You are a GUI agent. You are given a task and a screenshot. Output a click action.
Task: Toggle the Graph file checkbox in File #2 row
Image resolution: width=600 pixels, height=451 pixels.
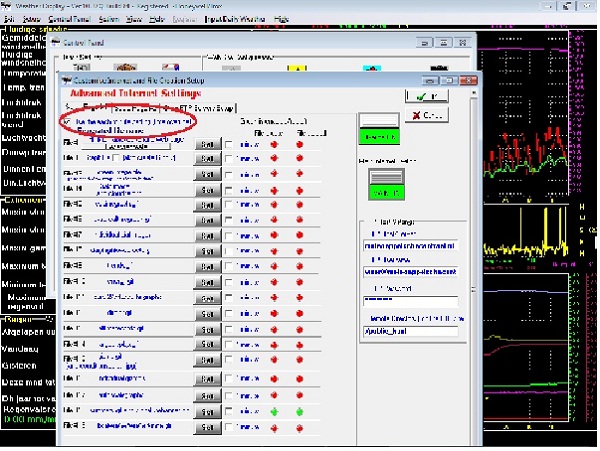[116, 158]
